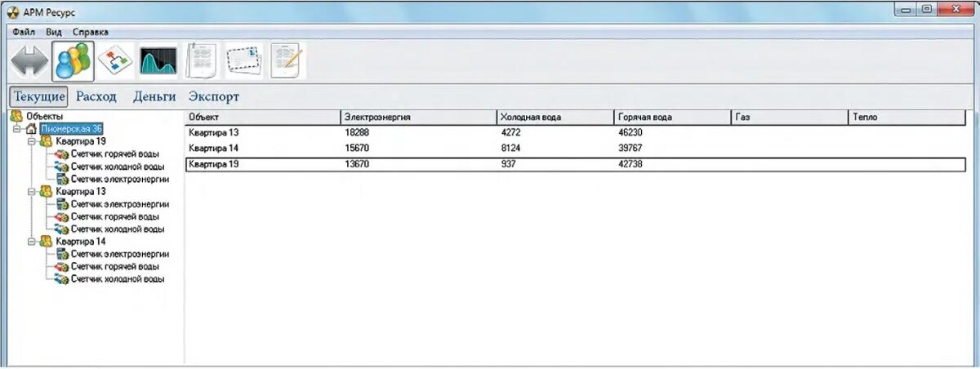The image size is (980, 369).
Task: Switch to the Экспорт tab
Action: 214,96
